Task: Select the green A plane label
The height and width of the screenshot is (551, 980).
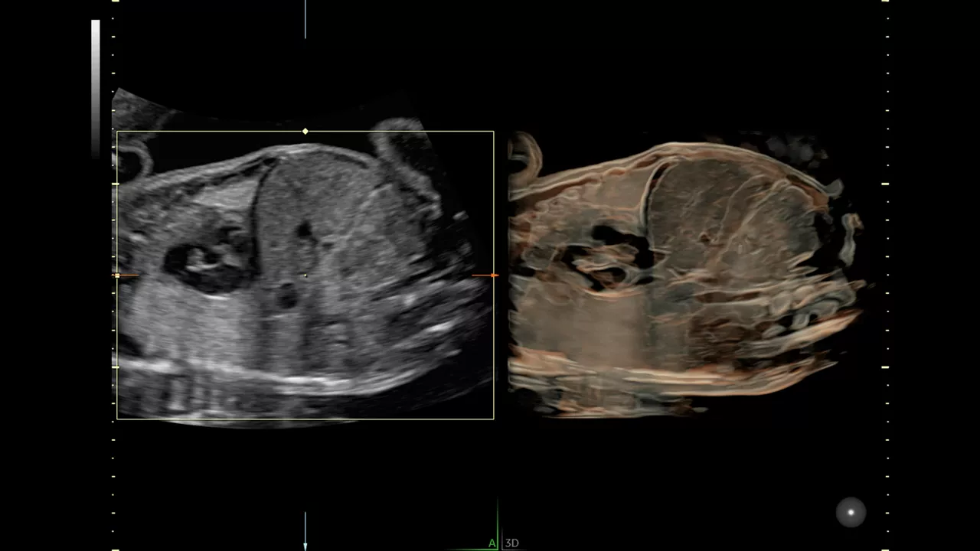Action: pos(492,543)
